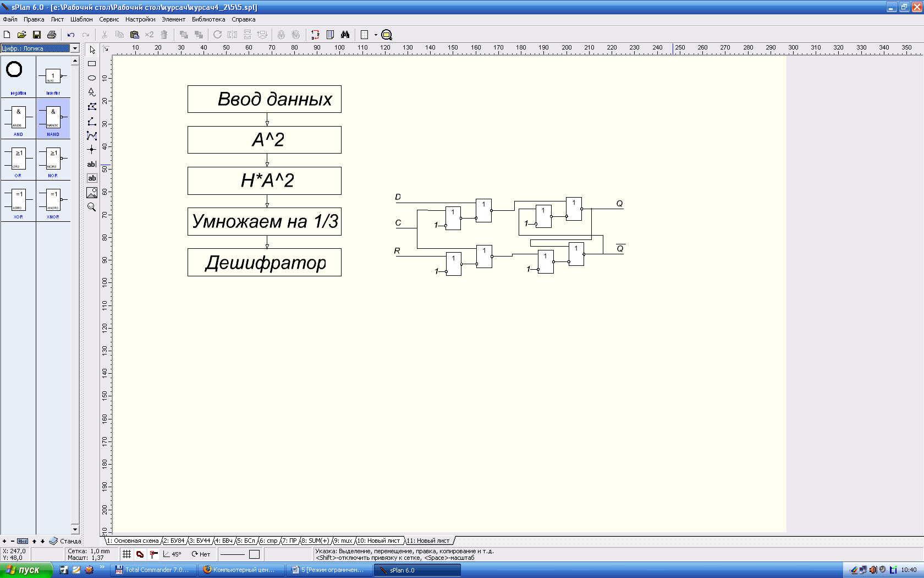Paste from clipboard icon
The height and width of the screenshot is (578, 924).
pyautogui.click(x=134, y=35)
